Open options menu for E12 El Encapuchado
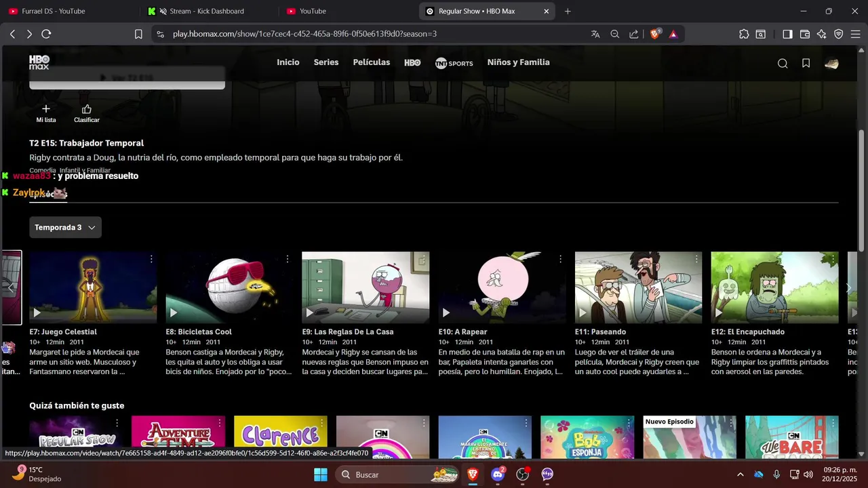The image size is (868, 488). pyautogui.click(x=833, y=259)
